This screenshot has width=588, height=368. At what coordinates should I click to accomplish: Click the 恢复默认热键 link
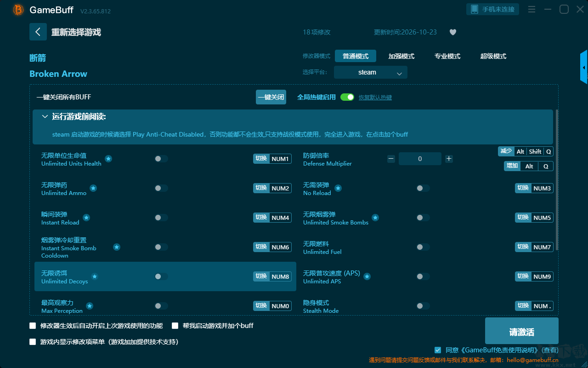pyautogui.click(x=375, y=98)
